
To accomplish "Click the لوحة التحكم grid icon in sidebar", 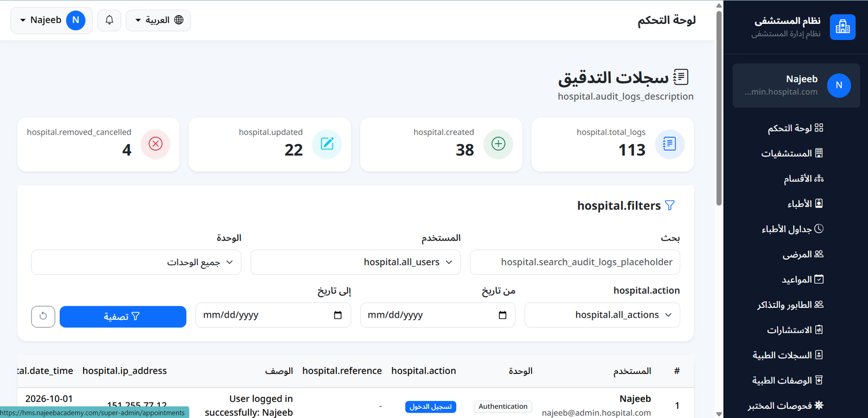I will [819, 128].
